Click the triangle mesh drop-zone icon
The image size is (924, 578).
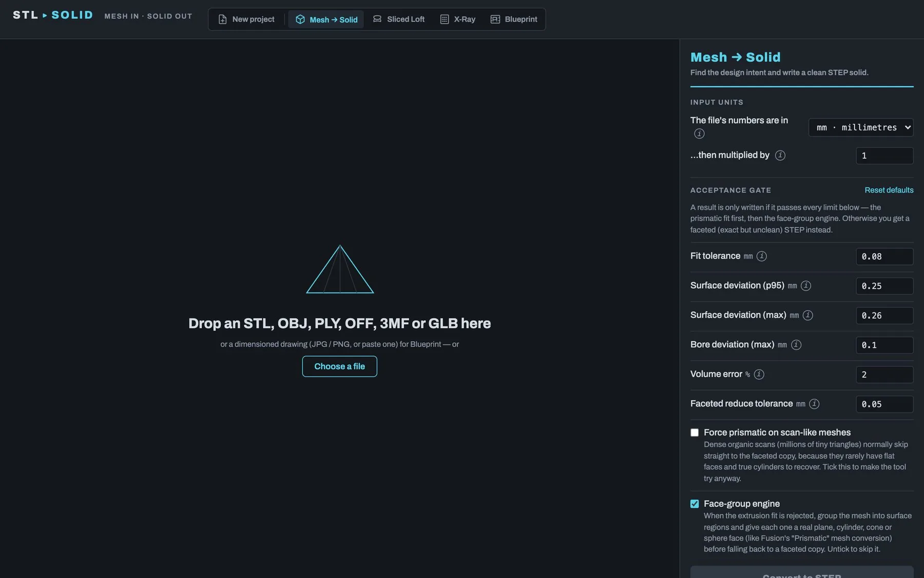pos(340,269)
